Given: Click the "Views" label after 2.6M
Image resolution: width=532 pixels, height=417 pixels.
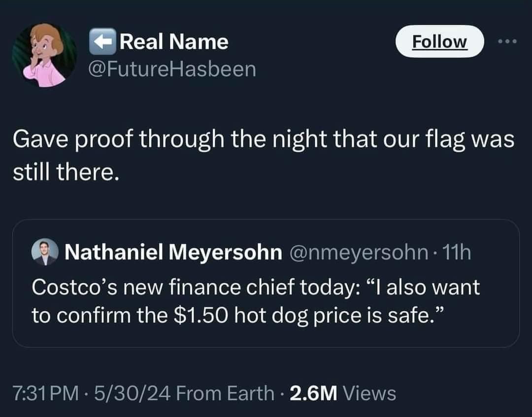Looking at the screenshot, I should [369, 393].
